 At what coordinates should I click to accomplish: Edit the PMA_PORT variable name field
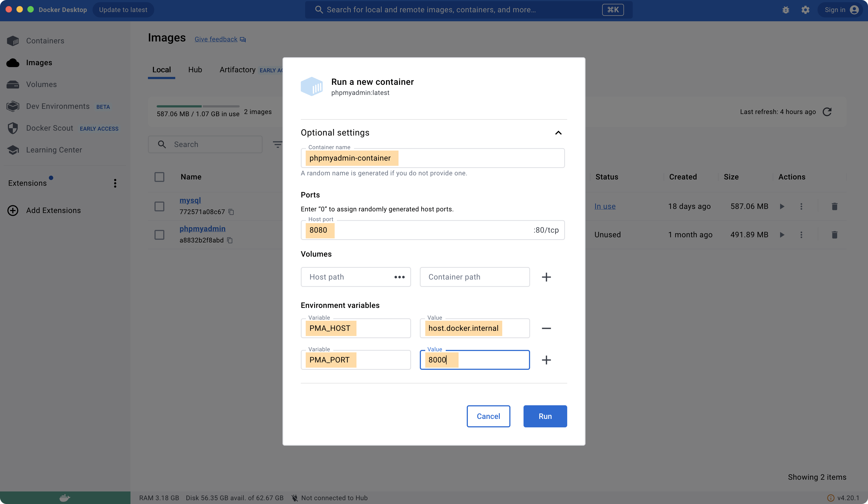[x=356, y=360]
